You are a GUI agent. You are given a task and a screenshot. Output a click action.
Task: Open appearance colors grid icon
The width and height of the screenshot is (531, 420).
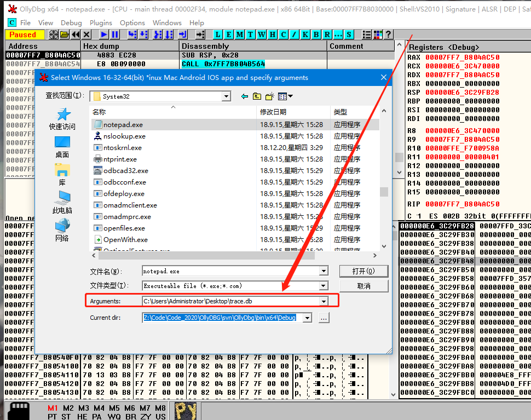pyautogui.click(x=377, y=34)
